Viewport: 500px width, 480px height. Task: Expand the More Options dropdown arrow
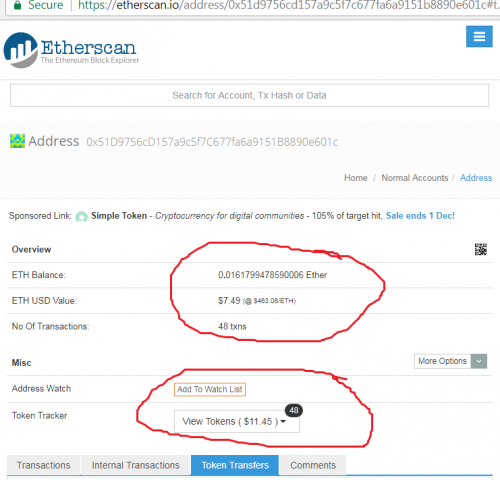479,361
